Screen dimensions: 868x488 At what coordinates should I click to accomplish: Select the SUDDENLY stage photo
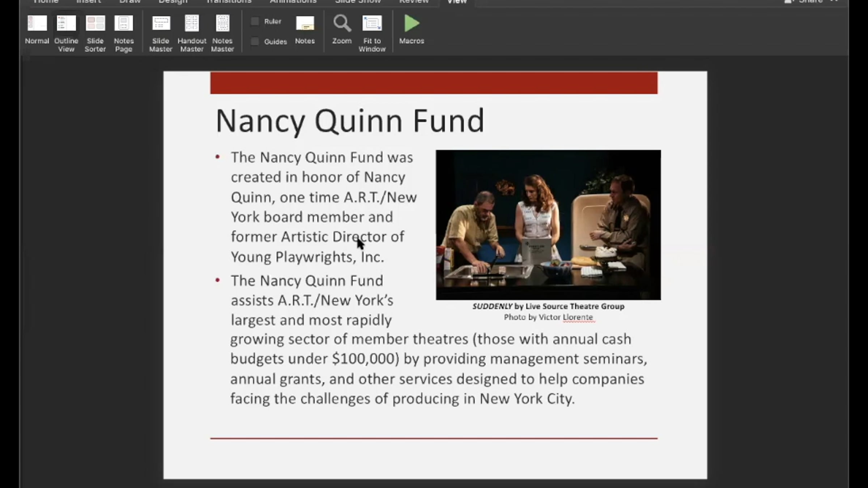[x=548, y=224]
